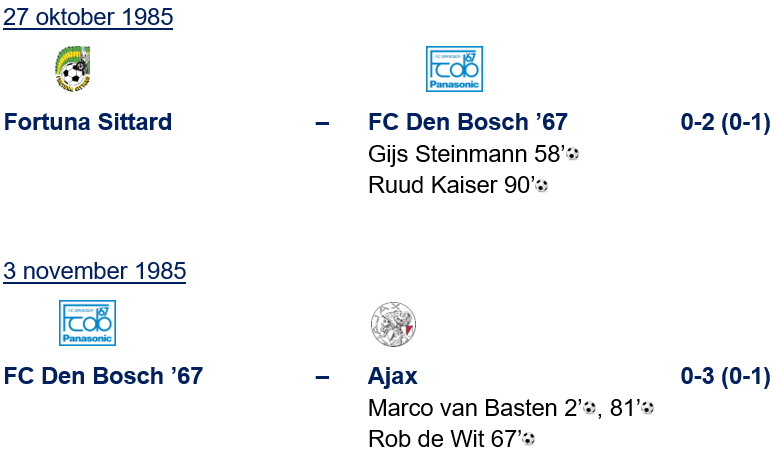
Task: Click the ball icon after Rob de Wit 67'
Action: click(x=528, y=439)
